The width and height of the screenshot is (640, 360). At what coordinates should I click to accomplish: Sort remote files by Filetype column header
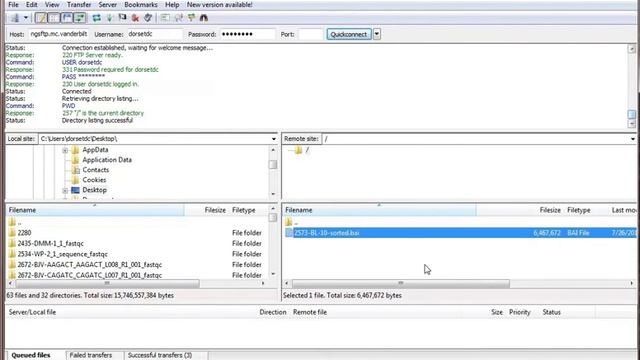[579, 210]
